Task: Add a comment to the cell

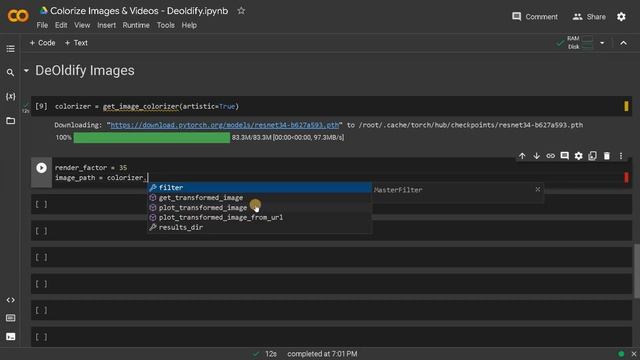Action: coord(564,156)
